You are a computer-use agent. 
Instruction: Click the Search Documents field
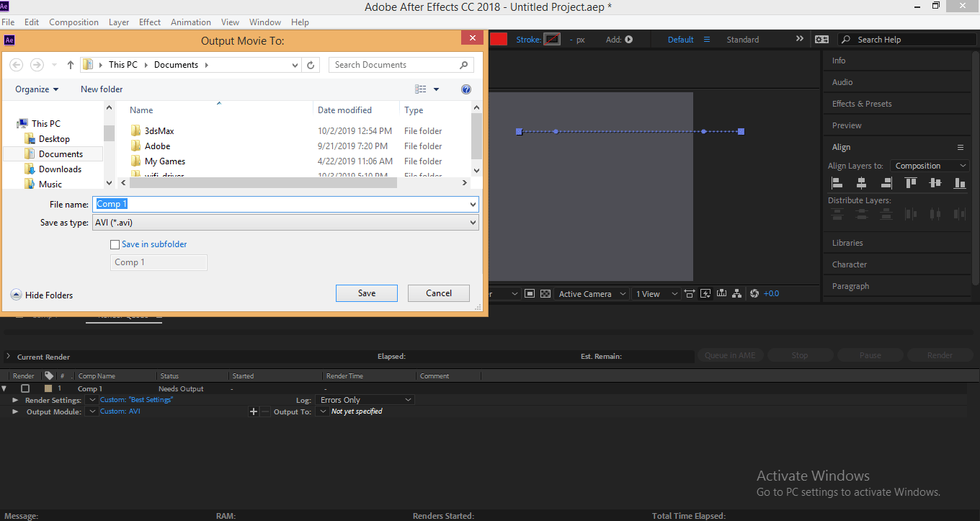pyautogui.click(x=401, y=65)
